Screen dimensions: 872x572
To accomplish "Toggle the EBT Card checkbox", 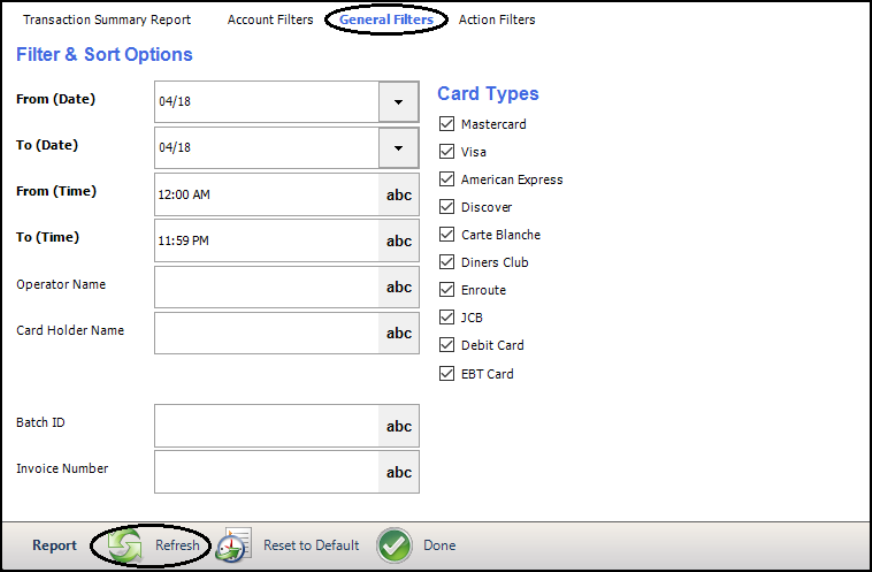I will [x=447, y=374].
